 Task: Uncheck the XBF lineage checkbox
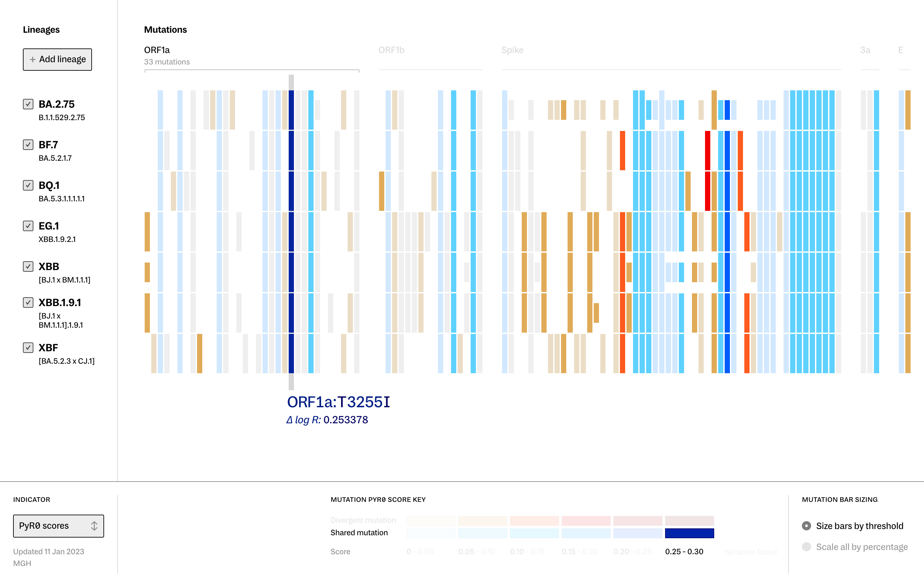[x=28, y=348]
